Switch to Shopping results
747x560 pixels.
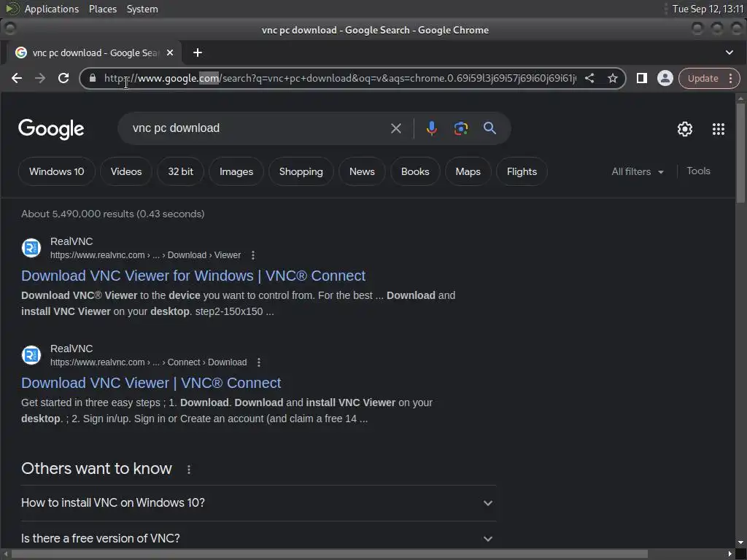301,171
